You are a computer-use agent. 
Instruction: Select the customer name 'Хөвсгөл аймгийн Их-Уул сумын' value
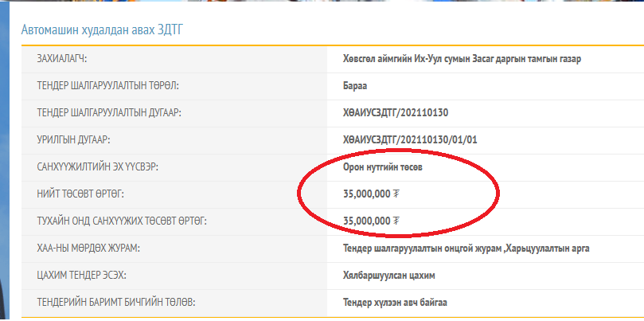pos(463,58)
